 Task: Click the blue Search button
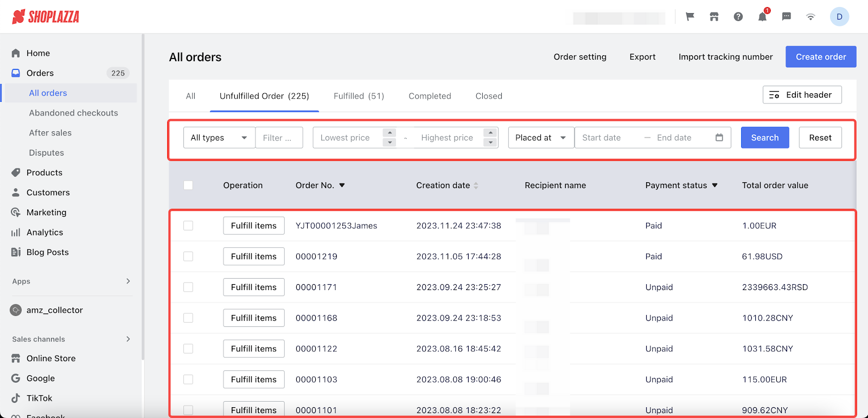(765, 138)
